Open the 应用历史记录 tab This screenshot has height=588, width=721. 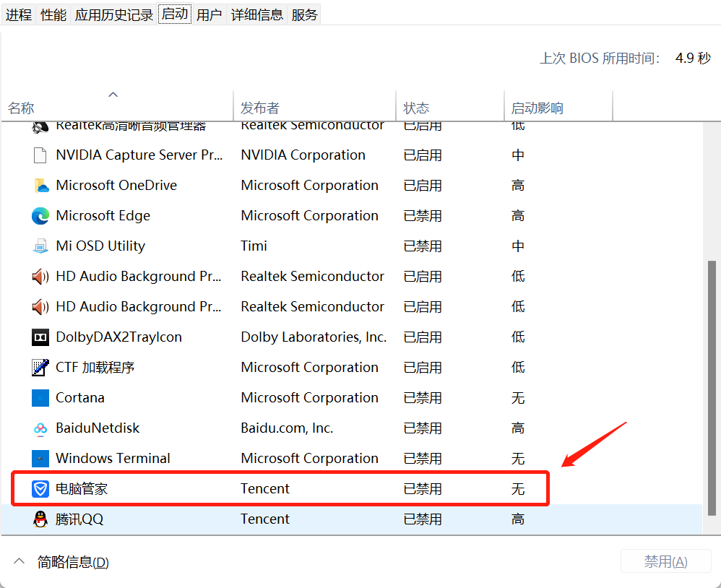pos(114,14)
